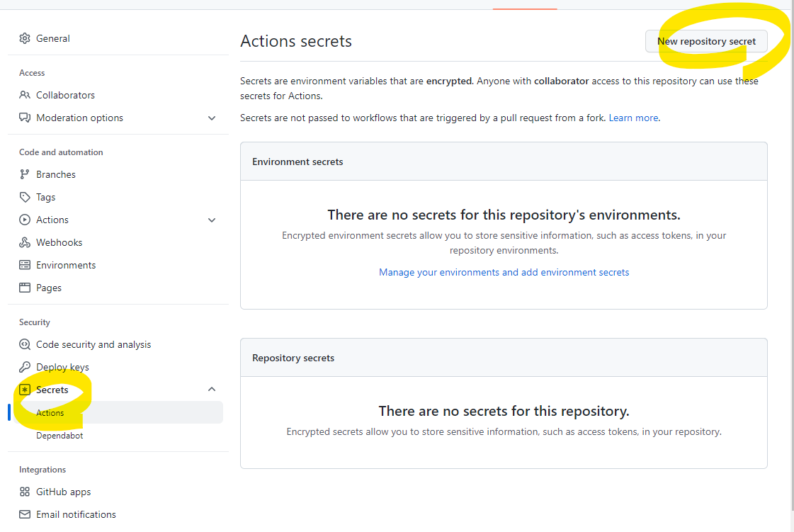Click the Collaborators people icon
Viewport: 794px width, 532px height.
pyautogui.click(x=24, y=95)
